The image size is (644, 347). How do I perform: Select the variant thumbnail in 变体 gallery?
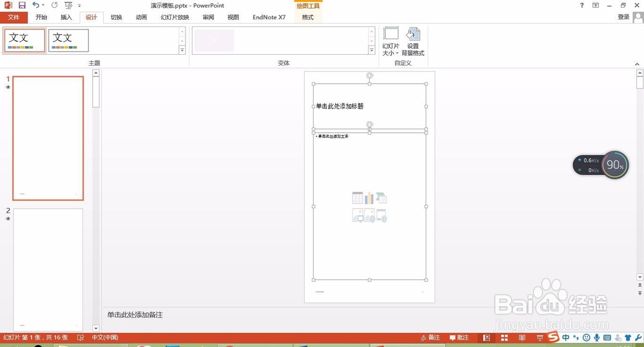214,41
